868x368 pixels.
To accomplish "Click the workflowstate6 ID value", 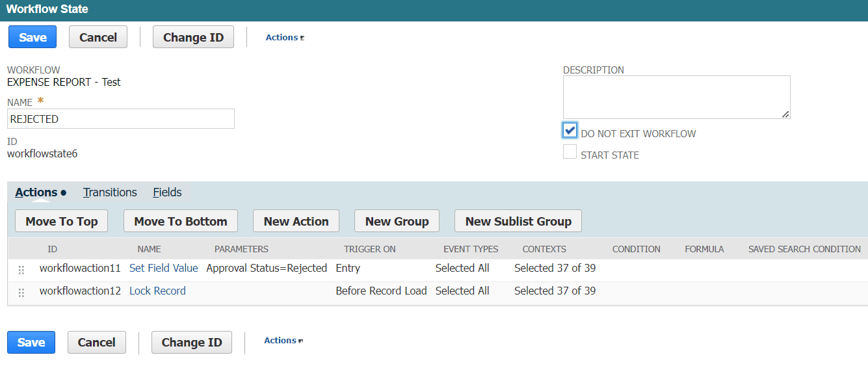I will pyautogui.click(x=42, y=154).
